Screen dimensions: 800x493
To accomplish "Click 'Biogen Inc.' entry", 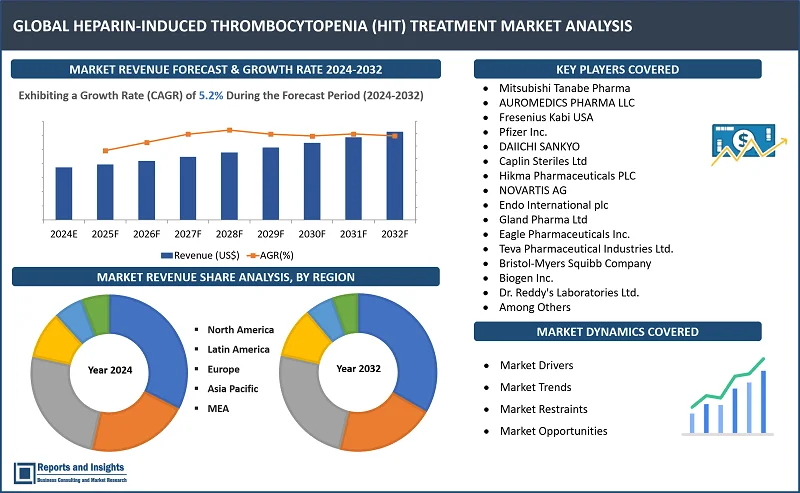I will (526, 278).
